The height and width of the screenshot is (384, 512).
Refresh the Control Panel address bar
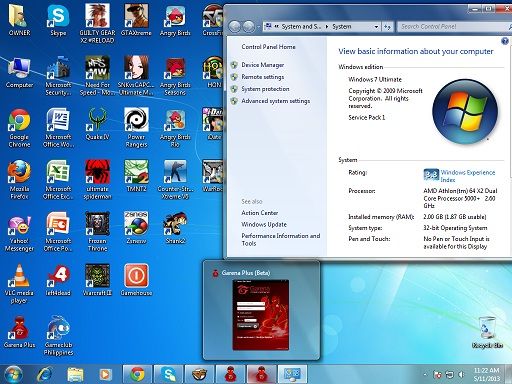387,27
